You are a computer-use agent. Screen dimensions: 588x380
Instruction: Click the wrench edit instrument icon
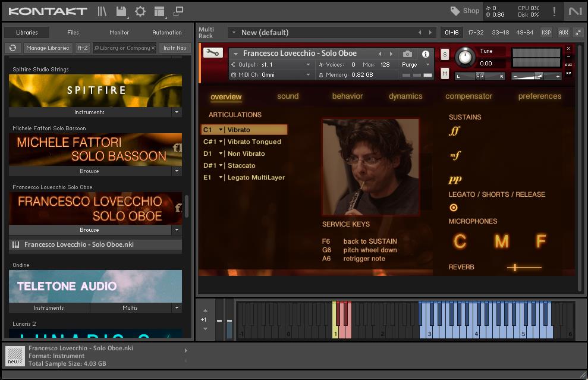click(213, 53)
